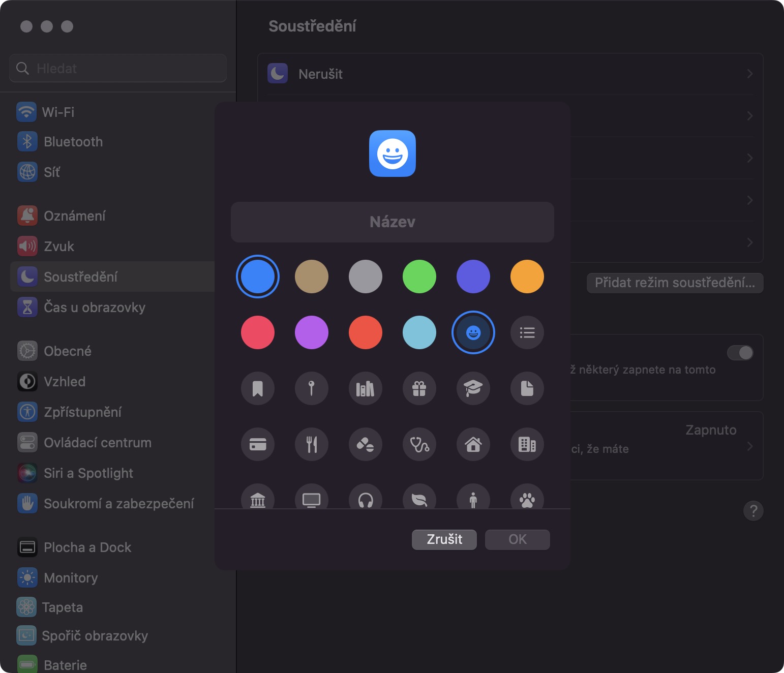The width and height of the screenshot is (784, 673).
Task: Choose the document focus icon
Action: pos(527,388)
